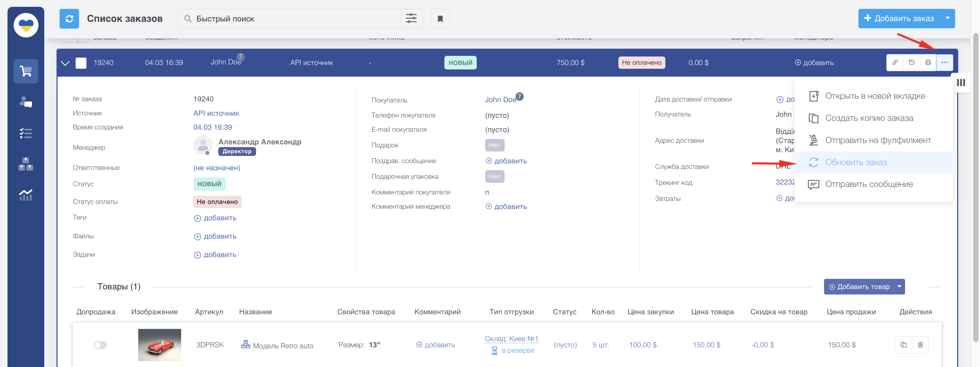Click добавить next to Задачи
The height and width of the screenshot is (367, 980).
click(x=215, y=255)
